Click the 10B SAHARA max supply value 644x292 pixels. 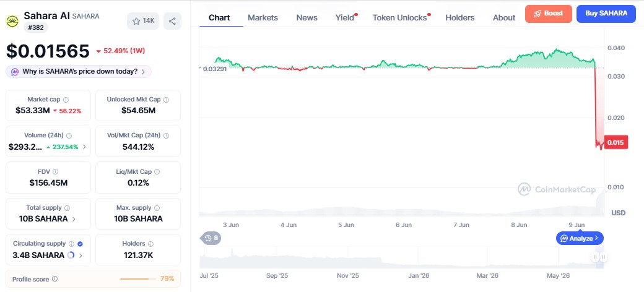139,219
